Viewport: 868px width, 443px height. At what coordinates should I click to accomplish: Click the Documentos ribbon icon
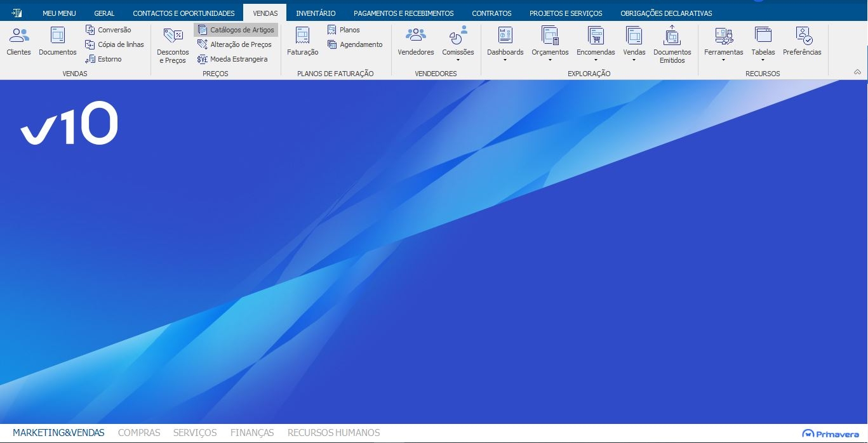tap(57, 42)
